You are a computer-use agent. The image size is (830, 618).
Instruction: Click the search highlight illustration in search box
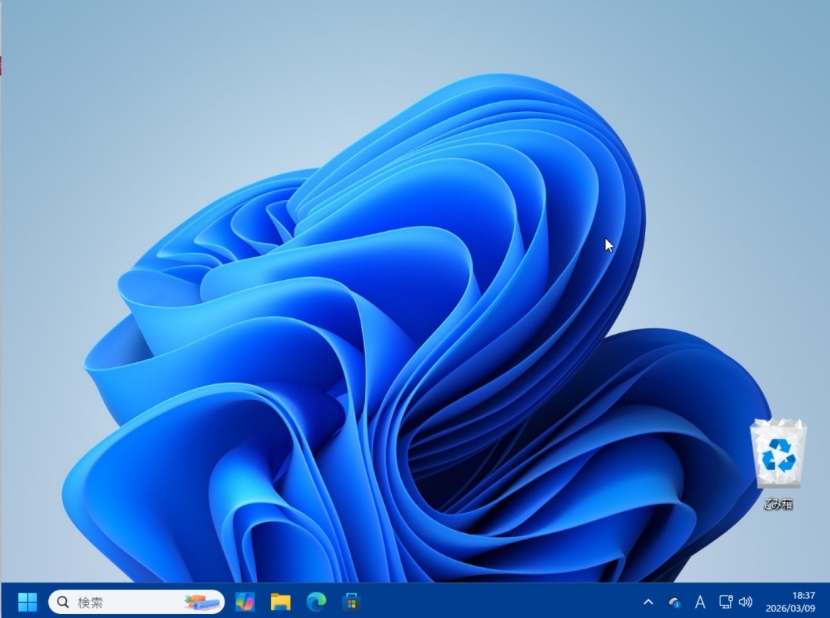[202, 602]
